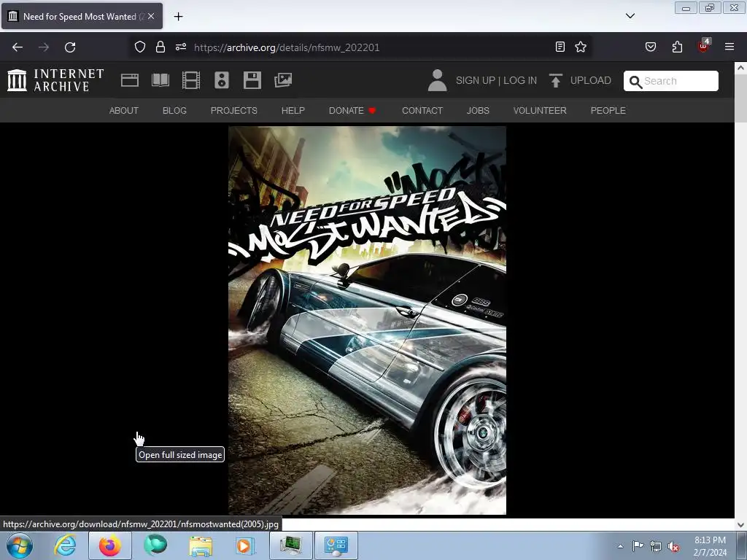Click scrollbar up arrow
Screen dimensions: 747x560
(x=740, y=68)
